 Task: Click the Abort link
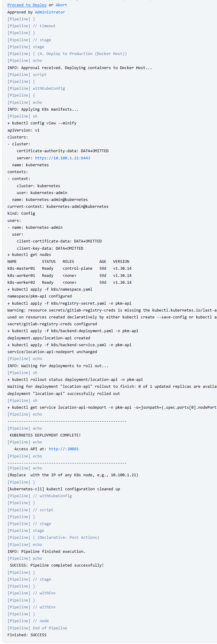[61, 5]
